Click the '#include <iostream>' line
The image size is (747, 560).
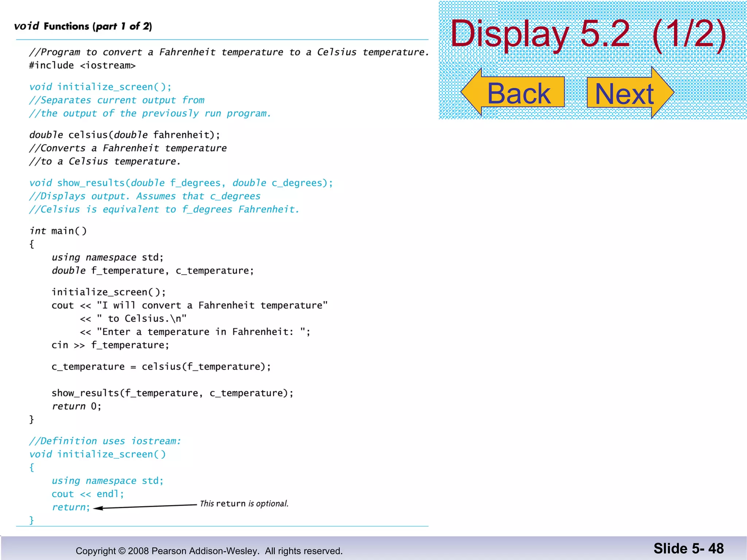click(x=82, y=66)
